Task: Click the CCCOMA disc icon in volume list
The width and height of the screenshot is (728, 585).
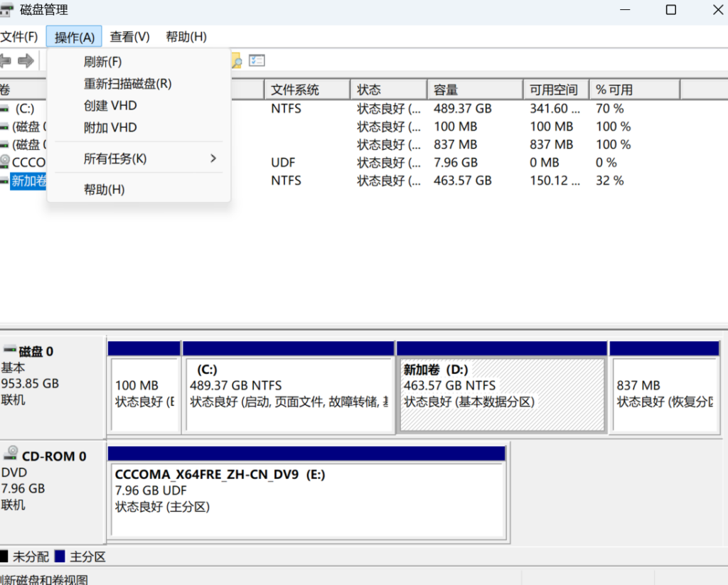Action: click(5, 162)
